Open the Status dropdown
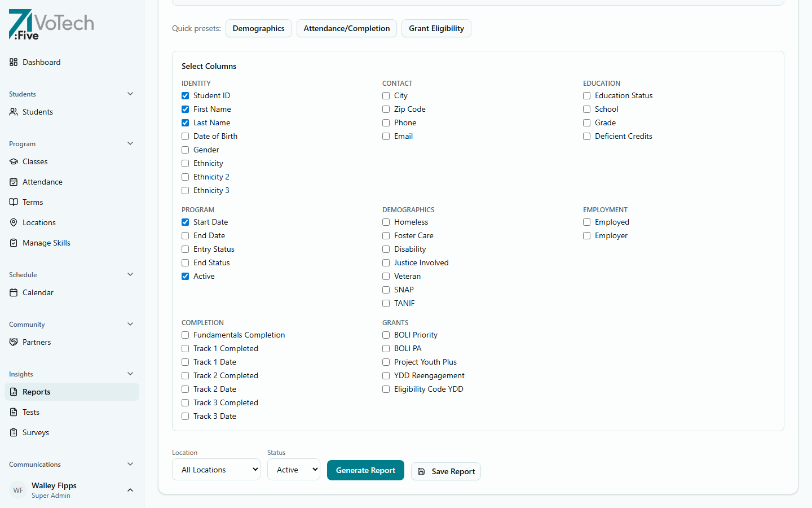The image size is (812, 508). click(293, 469)
